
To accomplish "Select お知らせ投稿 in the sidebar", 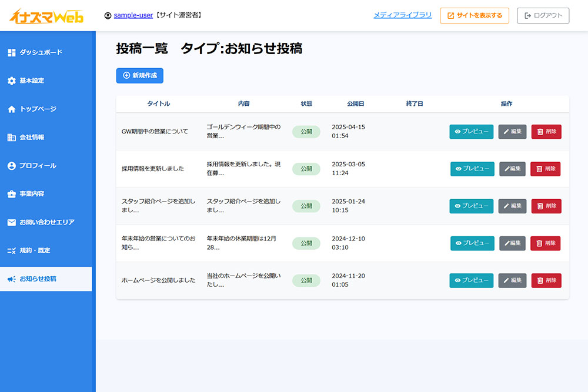I will point(46,279).
